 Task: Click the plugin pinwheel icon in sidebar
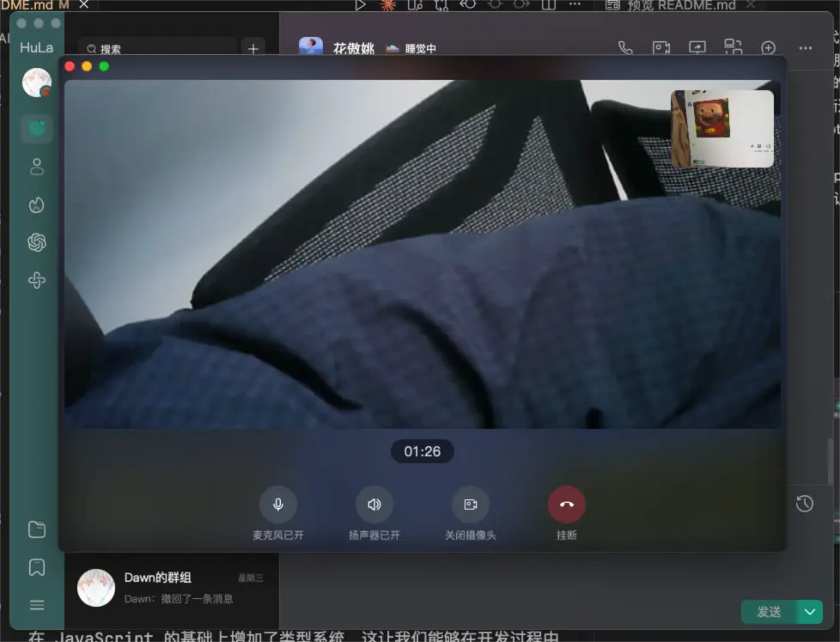coord(37,280)
